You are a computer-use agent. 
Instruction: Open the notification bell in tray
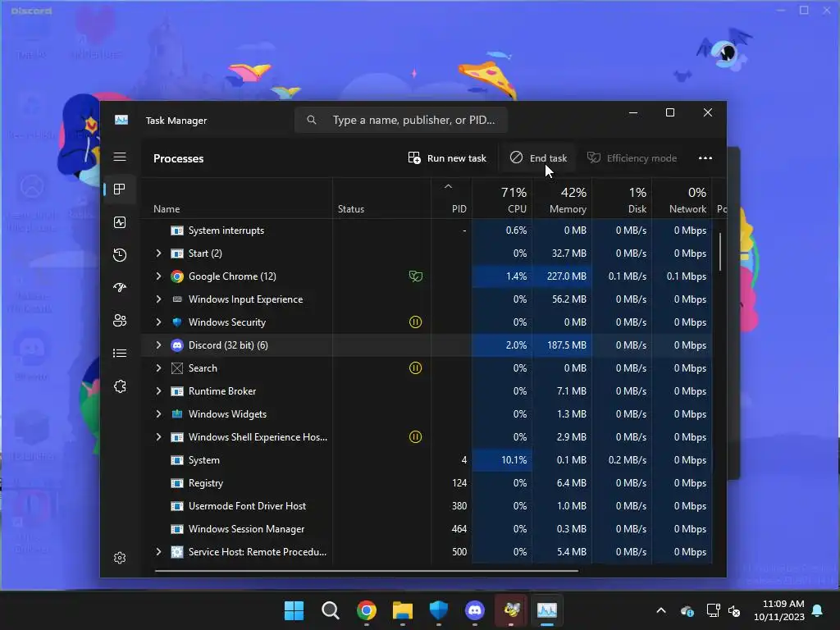tap(818, 610)
